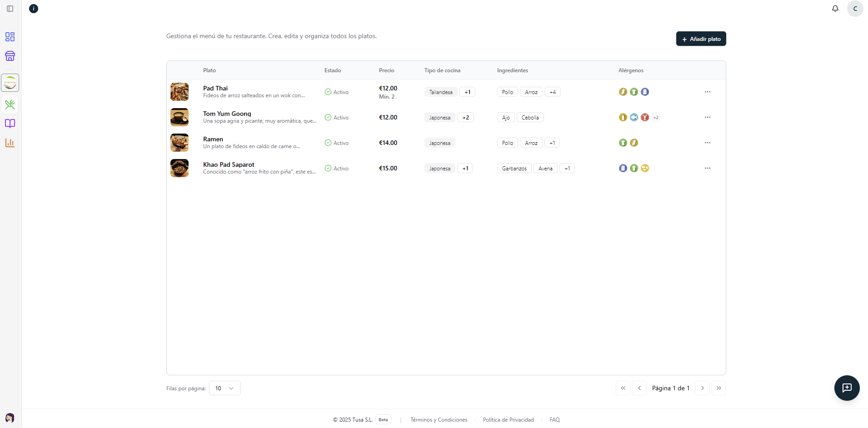Show +2 extra allergens for Tom Yum Goong
The height and width of the screenshot is (428, 868).
[656, 117]
